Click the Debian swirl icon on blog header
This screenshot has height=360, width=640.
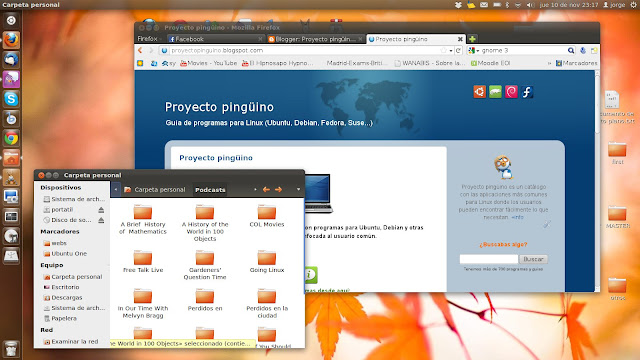[511, 92]
